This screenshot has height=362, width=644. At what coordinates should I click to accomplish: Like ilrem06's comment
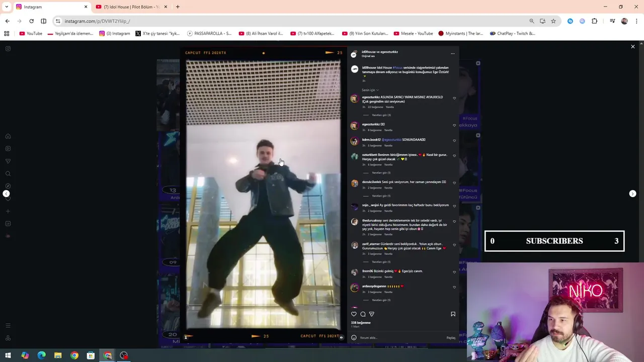tap(454, 272)
